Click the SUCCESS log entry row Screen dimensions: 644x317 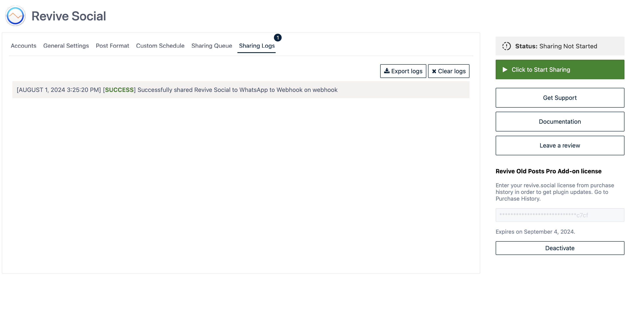[240, 90]
